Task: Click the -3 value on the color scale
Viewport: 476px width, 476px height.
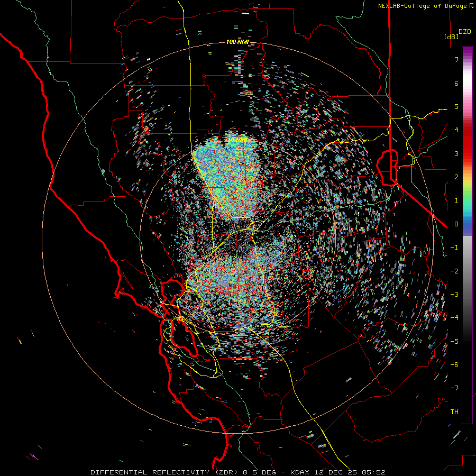Action: [454, 294]
